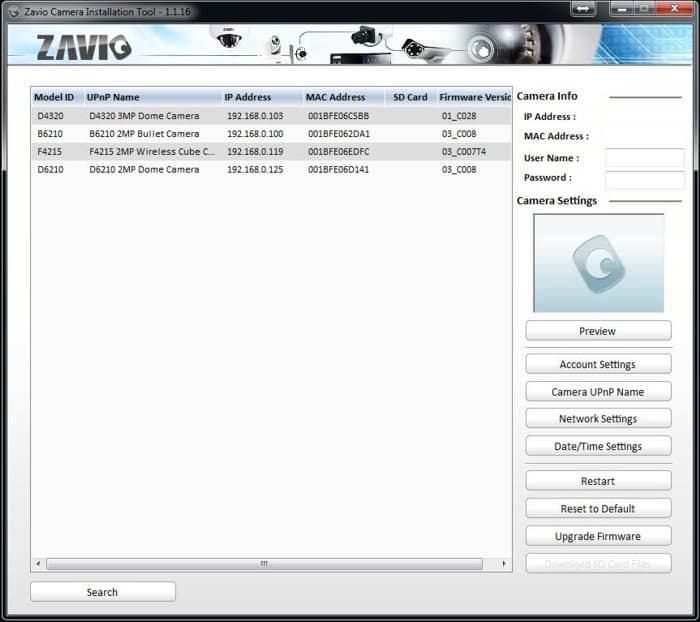Click MAC address 001BFE062DA1
The width and height of the screenshot is (700, 622).
coord(338,134)
